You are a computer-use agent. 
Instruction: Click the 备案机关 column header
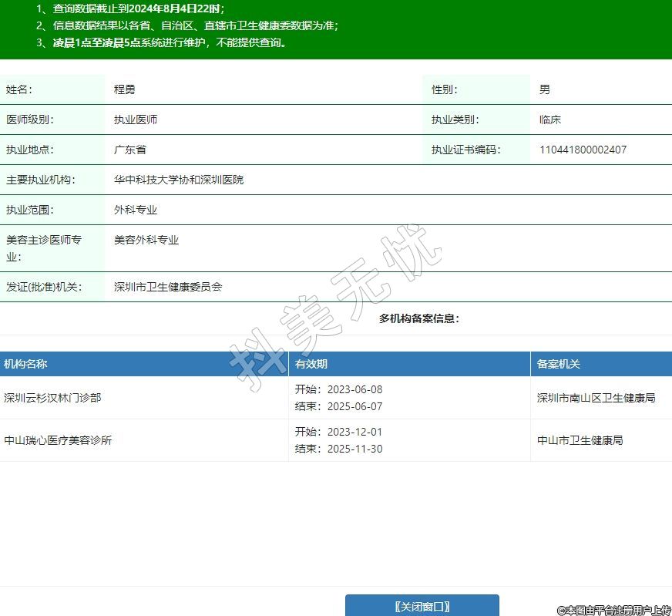[558, 364]
